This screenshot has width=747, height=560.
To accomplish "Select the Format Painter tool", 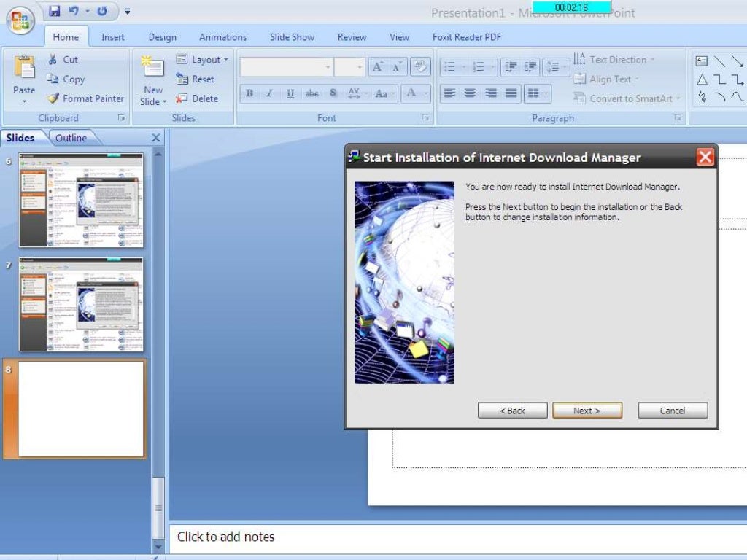I will [85, 98].
